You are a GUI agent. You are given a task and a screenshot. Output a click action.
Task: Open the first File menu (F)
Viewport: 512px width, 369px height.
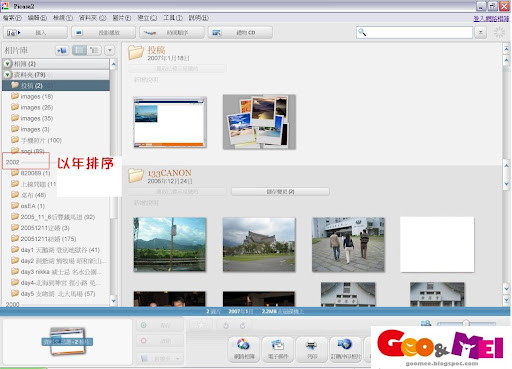point(12,18)
